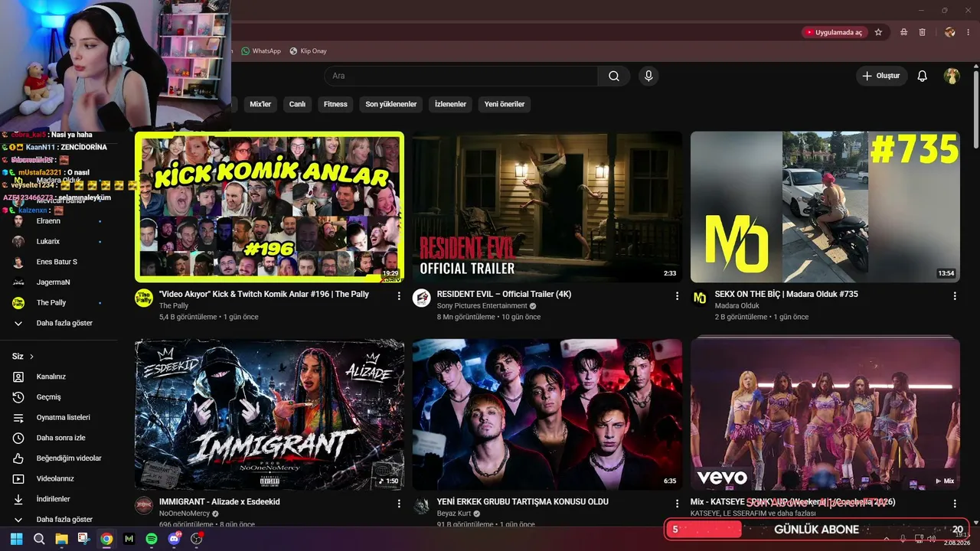Click the trash extension icon in Chrome toolbar
Screen dimensions: 980x551
(922, 32)
